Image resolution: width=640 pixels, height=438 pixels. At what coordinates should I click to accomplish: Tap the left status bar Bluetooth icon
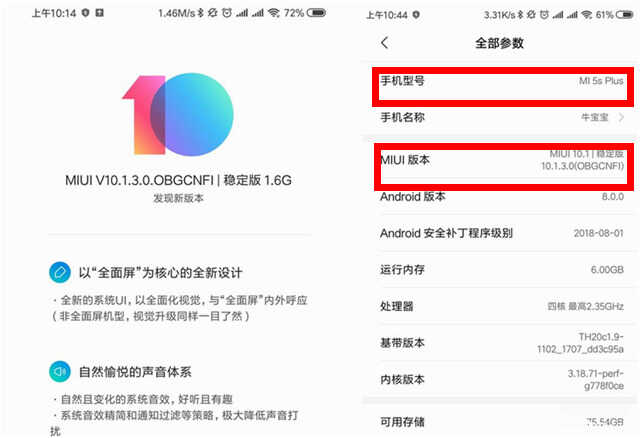[200, 13]
